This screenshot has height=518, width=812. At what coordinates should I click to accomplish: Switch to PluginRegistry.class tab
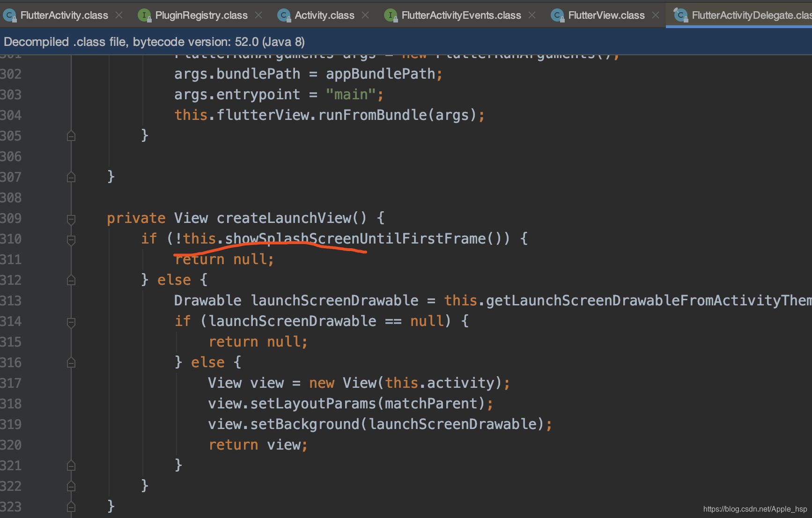pos(201,15)
